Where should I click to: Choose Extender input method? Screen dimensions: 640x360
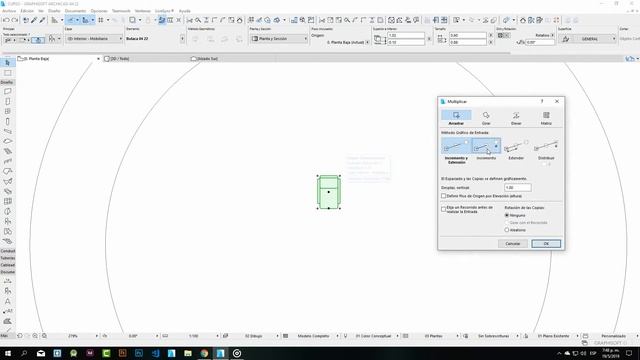coord(516,146)
